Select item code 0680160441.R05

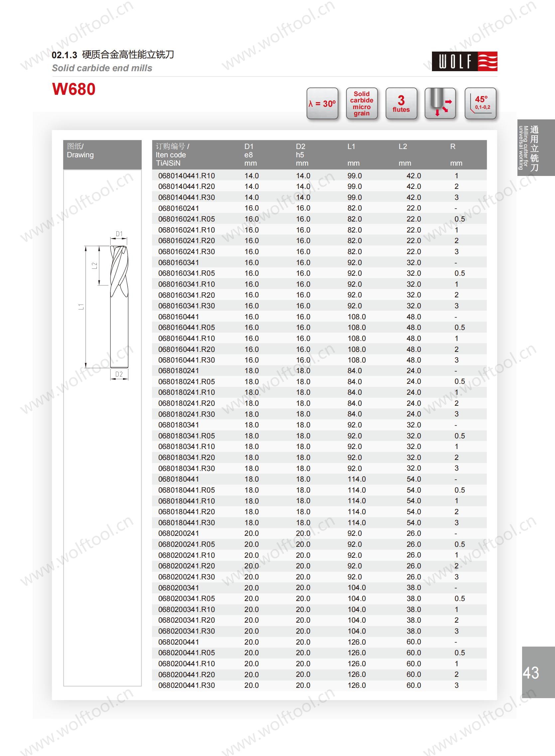pos(187,328)
